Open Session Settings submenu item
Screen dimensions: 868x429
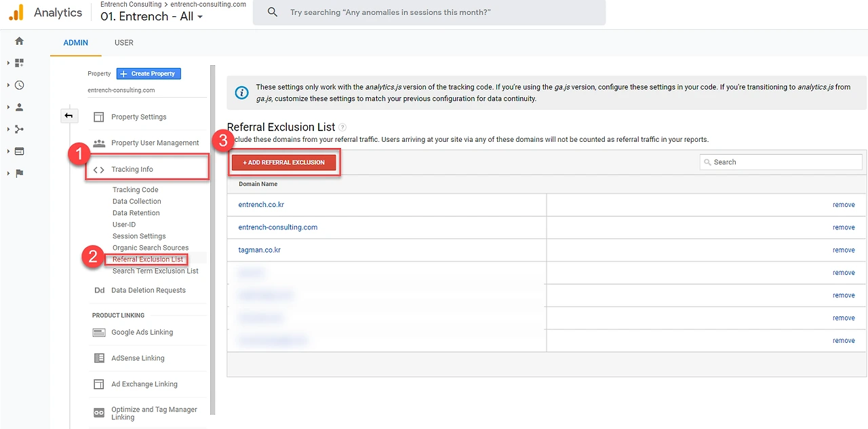click(139, 236)
